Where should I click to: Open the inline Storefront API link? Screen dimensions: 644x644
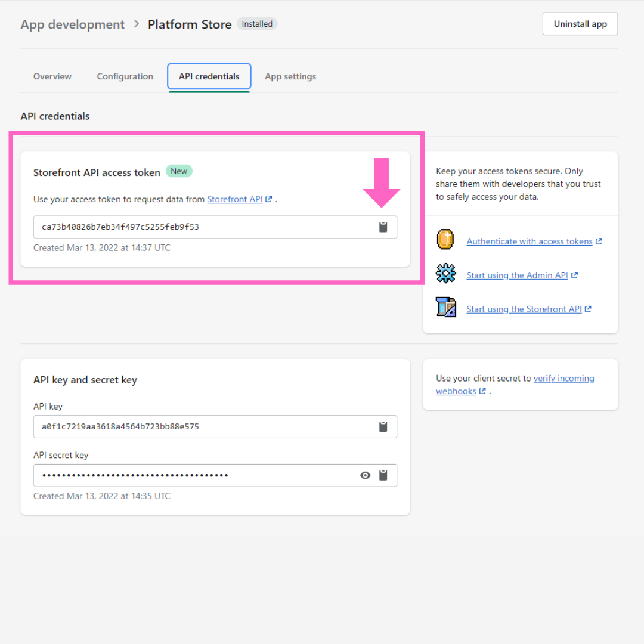(x=235, y=199)
